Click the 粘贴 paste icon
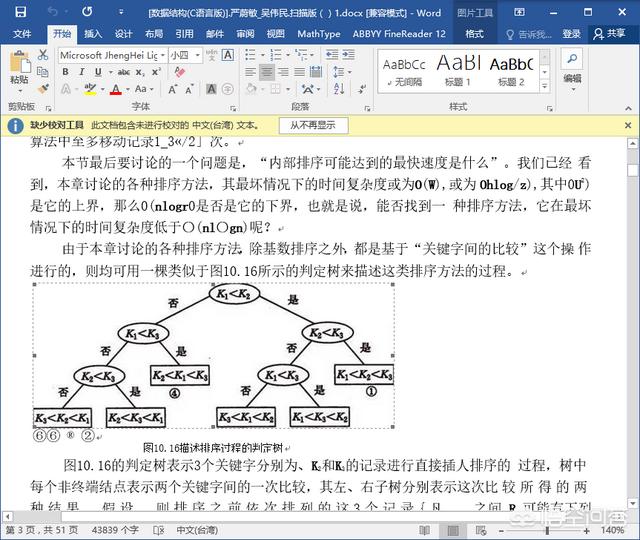This screenshot has height=540, width=640. (x=20, y=62)
